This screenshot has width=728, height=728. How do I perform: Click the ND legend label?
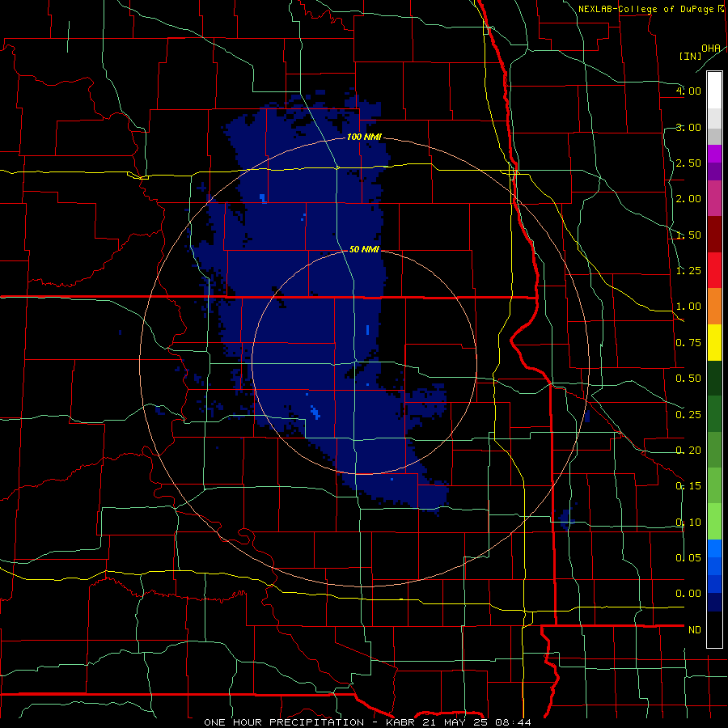tap(695, 630)
